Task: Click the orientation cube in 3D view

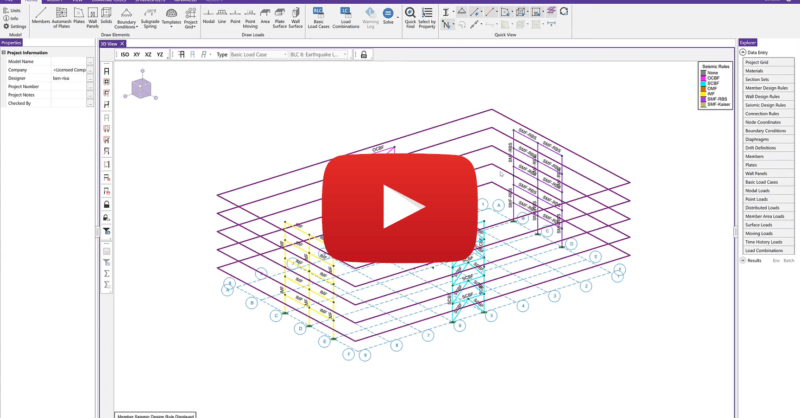Action: pyautogui.click(x=141, y=88)
